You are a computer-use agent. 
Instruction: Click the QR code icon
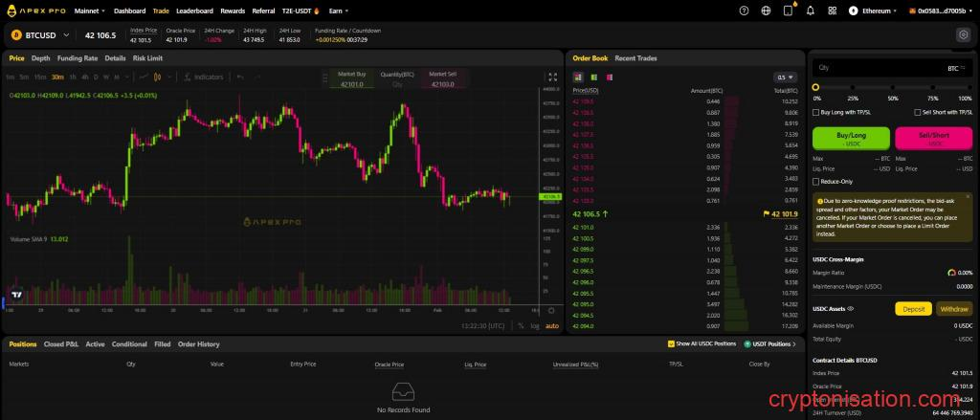[x=832, y=11]
